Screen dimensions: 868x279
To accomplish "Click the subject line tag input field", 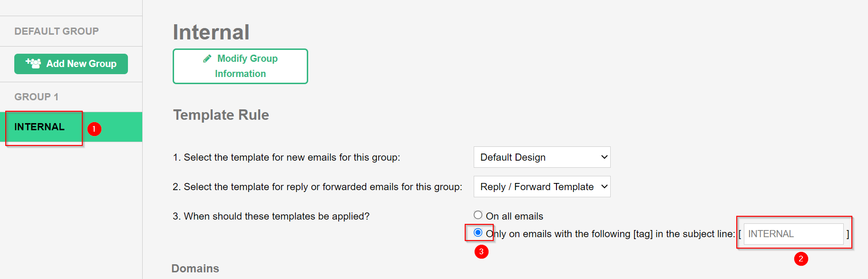I will click(793, 234).
